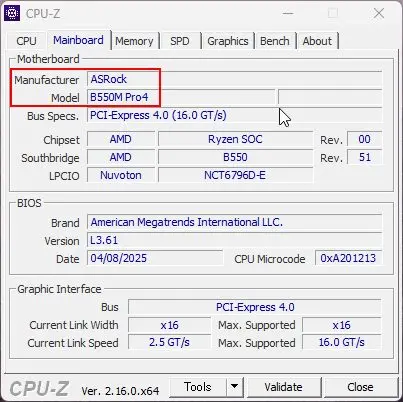Click the CPU Microcode 0xA201213 field
Image resolution: width=403 pixels, height=402 pixels.
[348, 258]
